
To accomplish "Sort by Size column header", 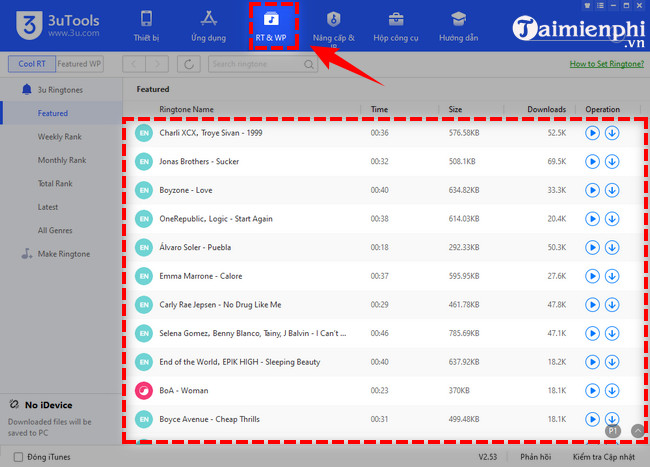I will pos(455,109).
